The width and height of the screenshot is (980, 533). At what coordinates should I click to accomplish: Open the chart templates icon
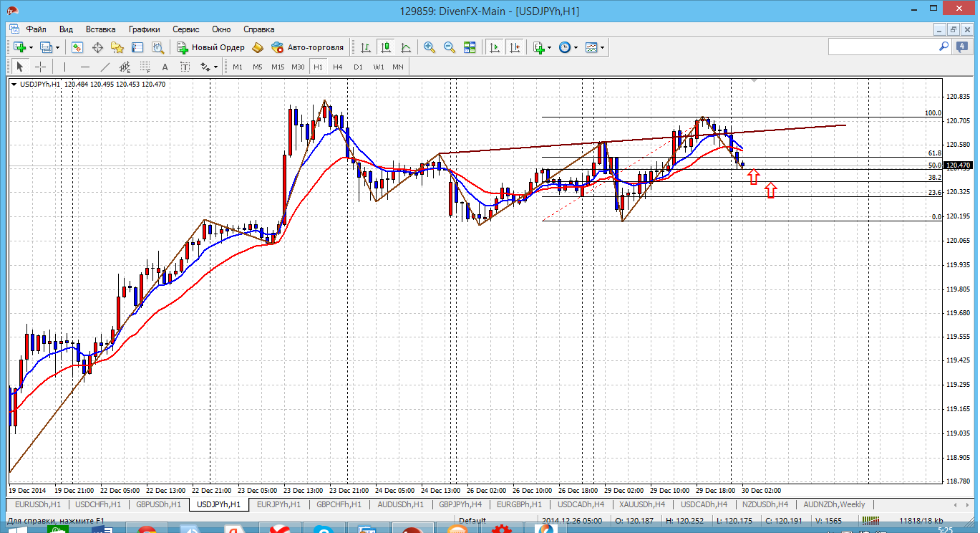591,47
